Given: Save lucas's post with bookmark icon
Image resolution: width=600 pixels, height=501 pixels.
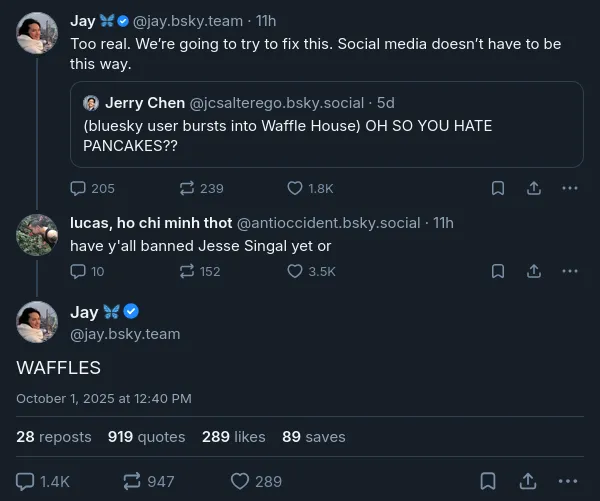Looking at the screenshot, I should tap(498, 271).
